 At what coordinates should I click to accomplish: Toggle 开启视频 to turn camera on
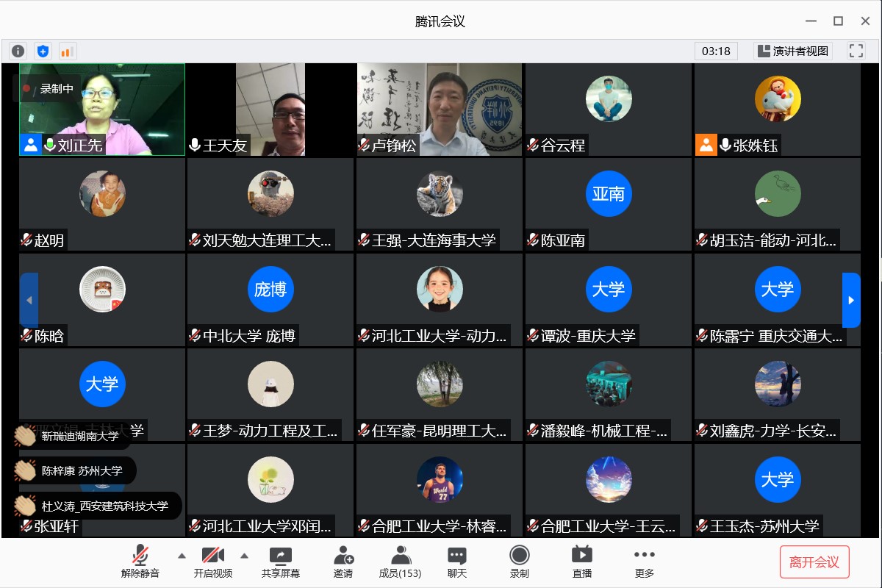coord(213,562)
